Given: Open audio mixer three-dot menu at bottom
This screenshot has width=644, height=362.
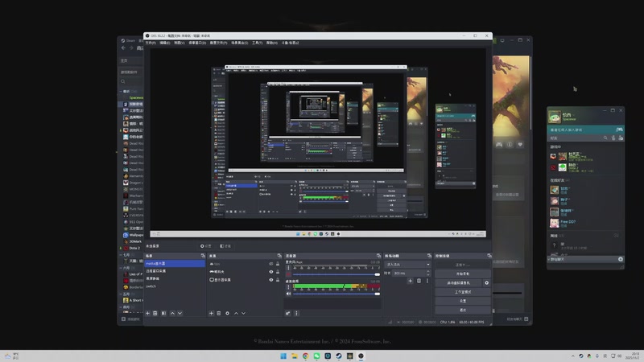Looking at the screenshot, I should click(296, 313).
